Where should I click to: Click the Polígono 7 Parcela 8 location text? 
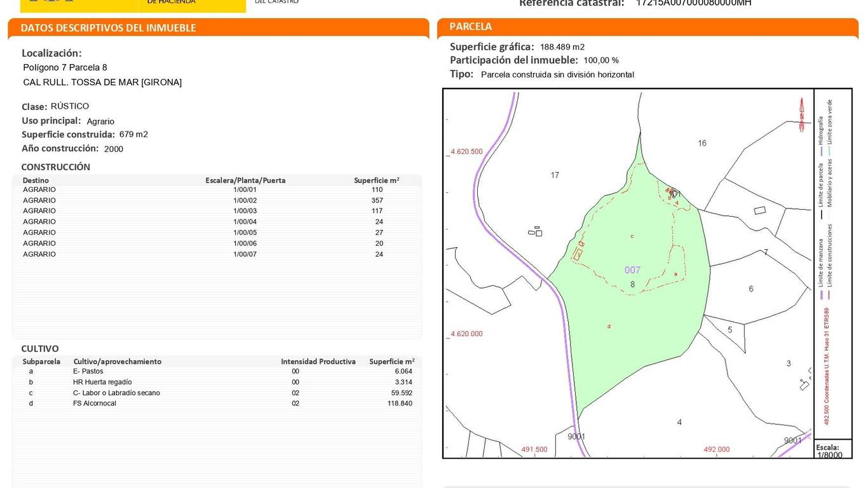(x=65, y=67)
